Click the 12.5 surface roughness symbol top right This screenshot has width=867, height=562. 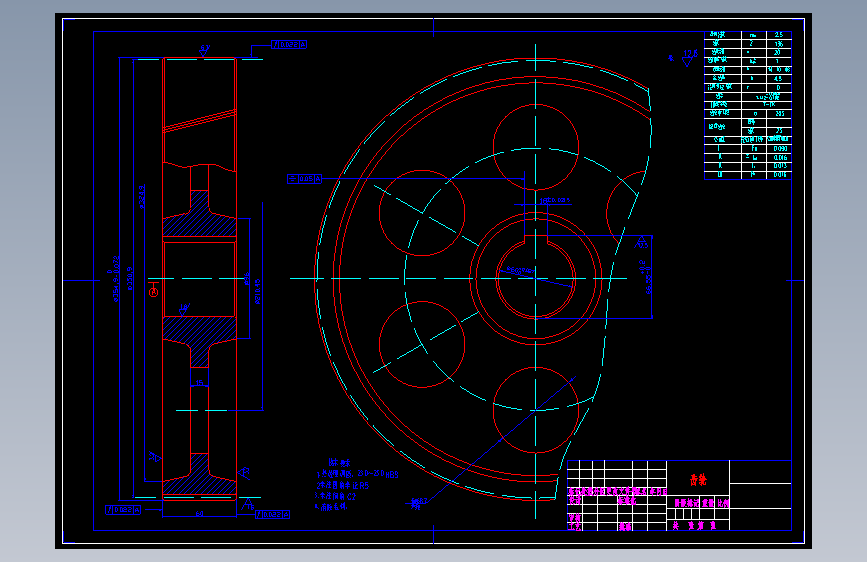689,58
